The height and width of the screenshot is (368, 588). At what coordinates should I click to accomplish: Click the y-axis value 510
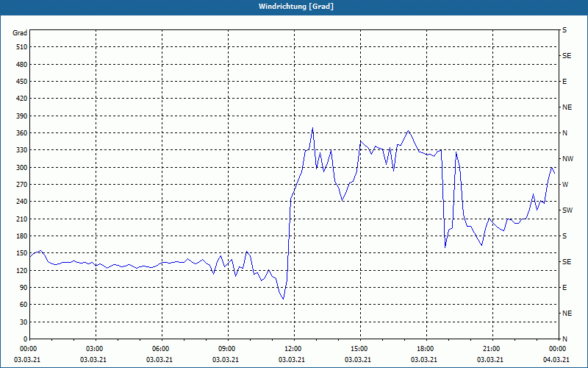(22, 47)
